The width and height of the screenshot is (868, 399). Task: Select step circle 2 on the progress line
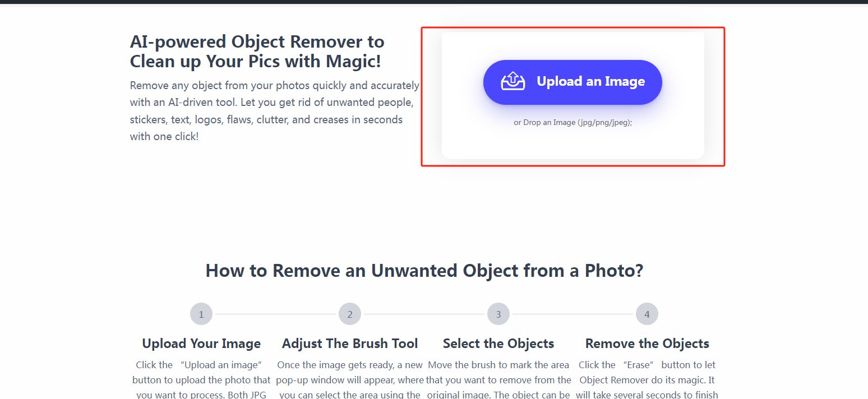350,314
